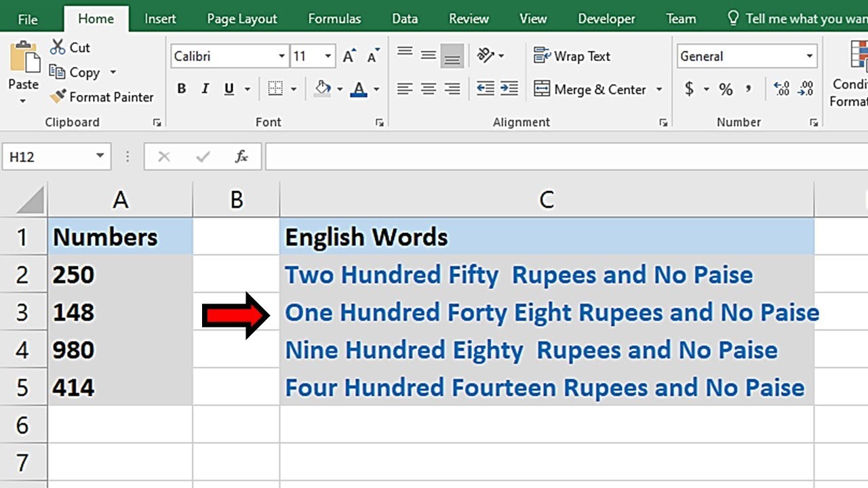Toggle Bold formatting

(x=182, y=89)
